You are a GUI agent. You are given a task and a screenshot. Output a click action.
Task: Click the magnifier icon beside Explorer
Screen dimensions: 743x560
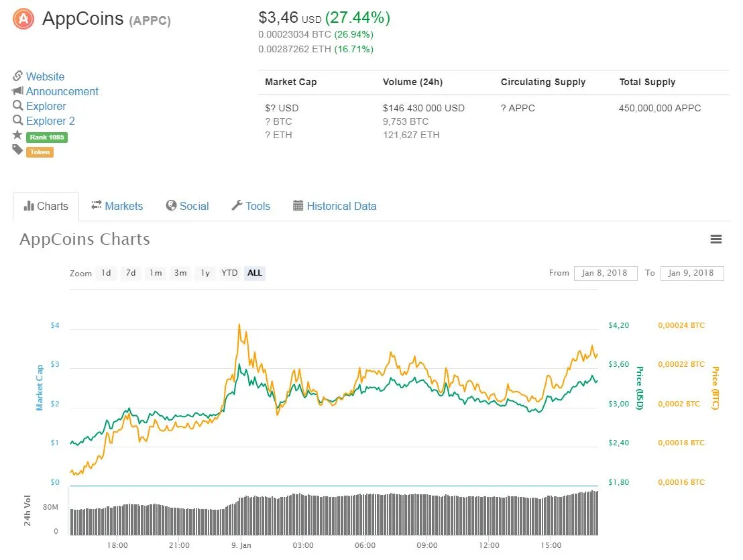tap(17, 105)
